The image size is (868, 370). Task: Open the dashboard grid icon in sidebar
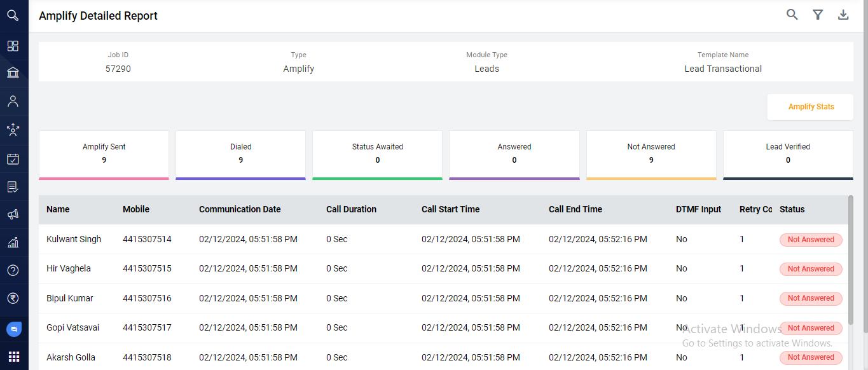tap(13, 46)
